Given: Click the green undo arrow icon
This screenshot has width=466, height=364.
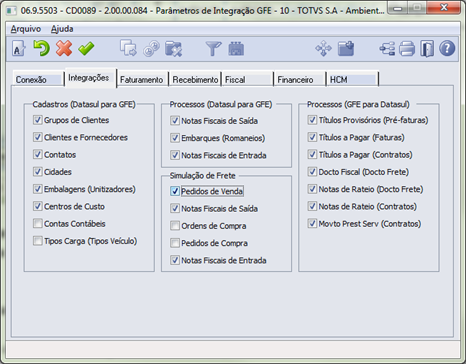Looking at the screenshot, I should click(41, 49).
